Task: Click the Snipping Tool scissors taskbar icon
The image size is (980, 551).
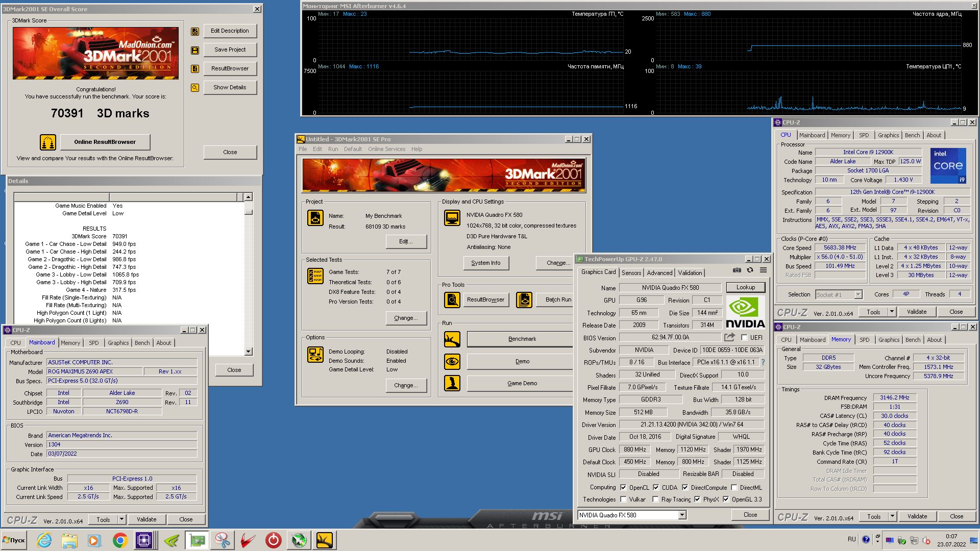Action: (223, 540)
